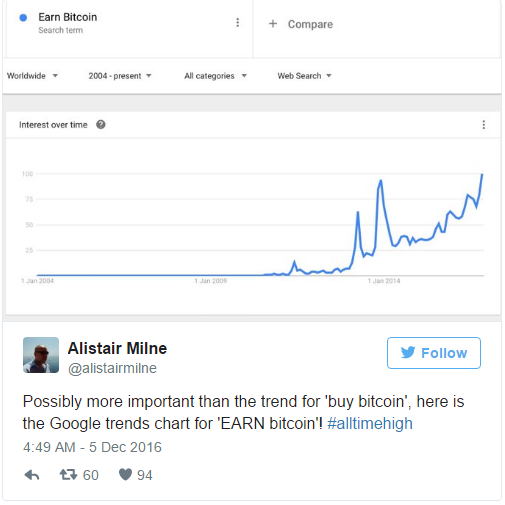Viewport: 505px width, 505px height.
Task: Click the tweet reply arrow icon
Action: click(x=32, y=475)
